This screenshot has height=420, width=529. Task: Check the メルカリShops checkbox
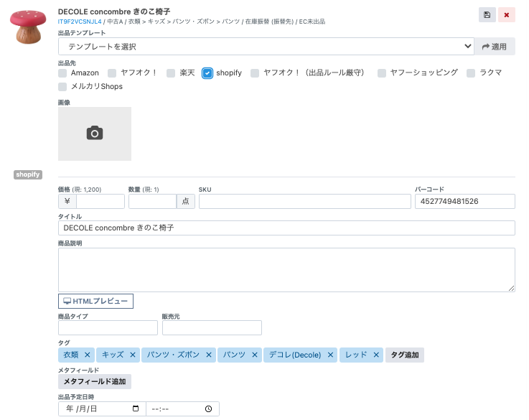[x=62, y=87]
